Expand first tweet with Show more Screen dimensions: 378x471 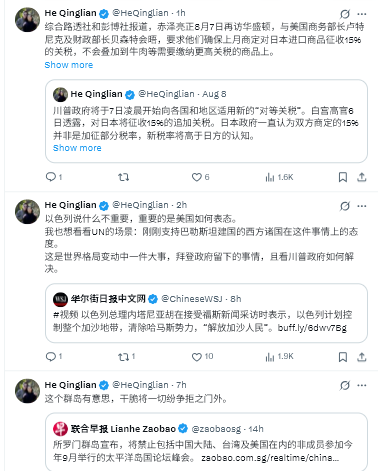point(69,65)
